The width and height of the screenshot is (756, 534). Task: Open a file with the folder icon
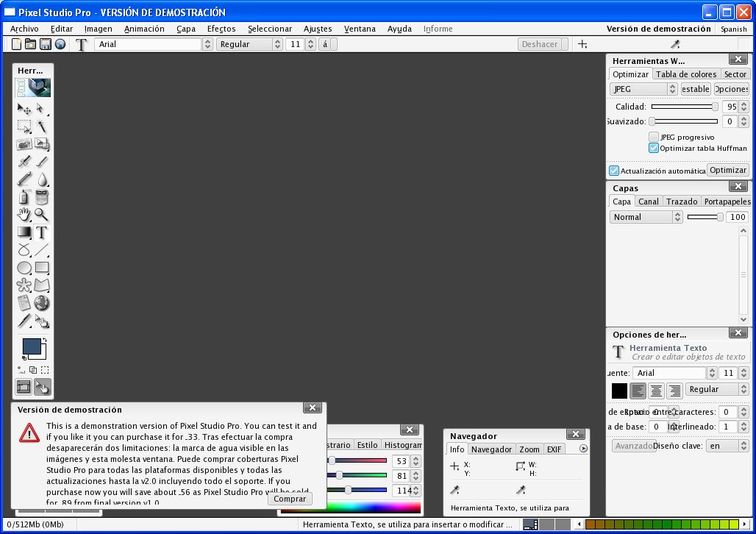pyautogui.click(x=30, y=44)
